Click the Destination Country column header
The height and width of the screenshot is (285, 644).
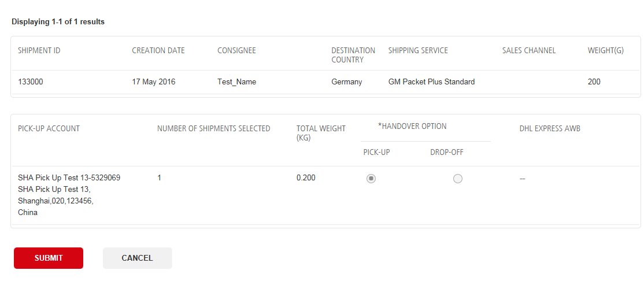[x=353, y=55]
